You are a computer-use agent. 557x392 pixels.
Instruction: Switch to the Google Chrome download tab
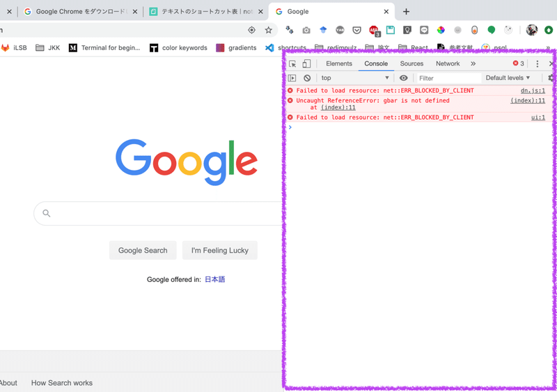click(x=80, y=12)
